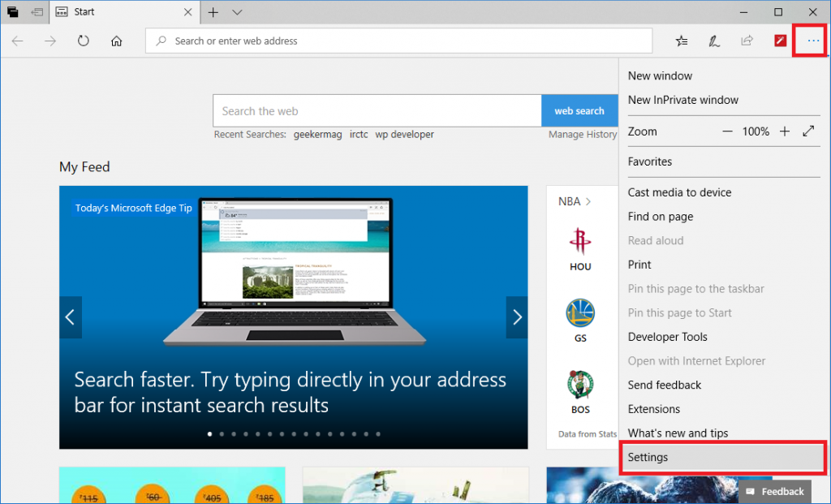The width and height of the screenshot is (831, 504).
Task: Open a new tab with plus icon
Action: point(213,12)
